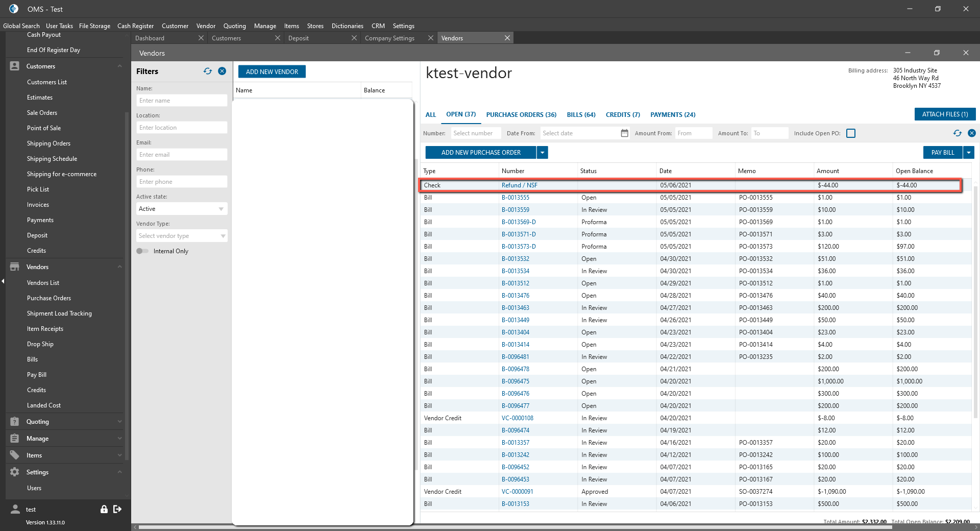Screen dimensions: 980x531
Task: Open the Date From calendar picker icon
Action: [x=624, y=133]
